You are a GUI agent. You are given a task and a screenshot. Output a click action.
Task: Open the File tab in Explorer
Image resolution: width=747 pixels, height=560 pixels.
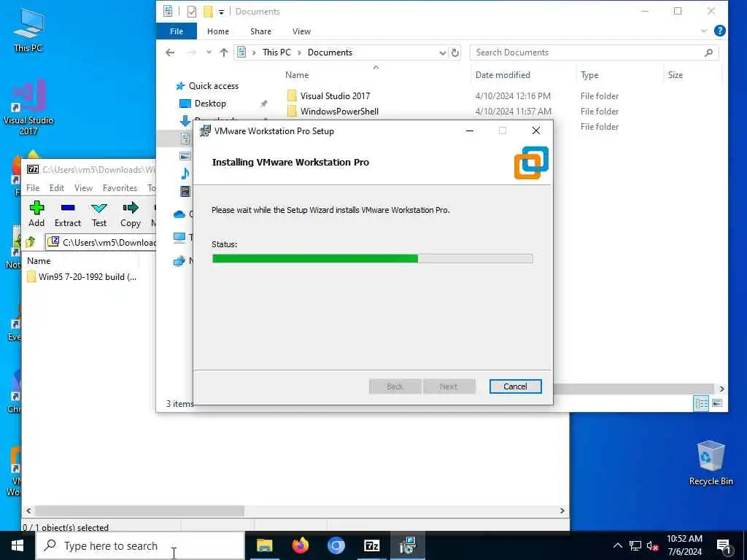coord(177,31)
